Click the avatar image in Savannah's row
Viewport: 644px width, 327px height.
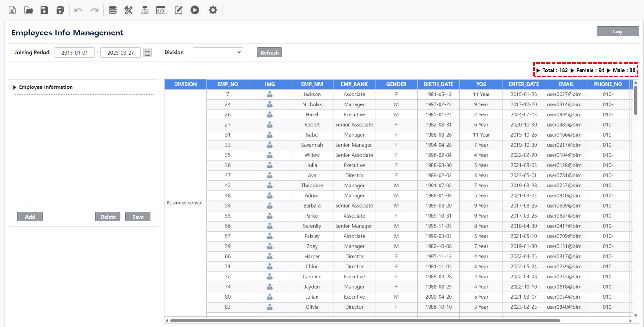point(270,145)
